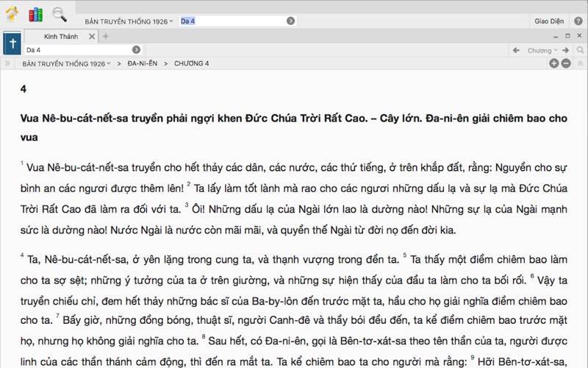The height and width of the screenshot is (368, 588).
Task: Go to next chapter arrow
Action: click(565, 50)
